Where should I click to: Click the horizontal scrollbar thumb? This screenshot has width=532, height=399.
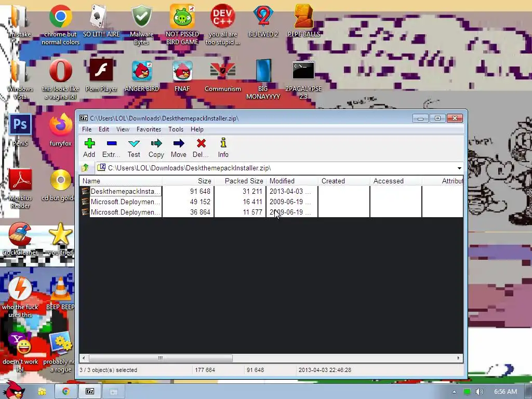(x=161, y=358)
